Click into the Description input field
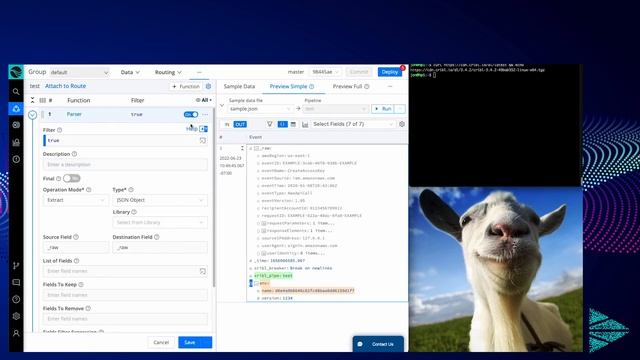640x360 pixels. (125, 164)
